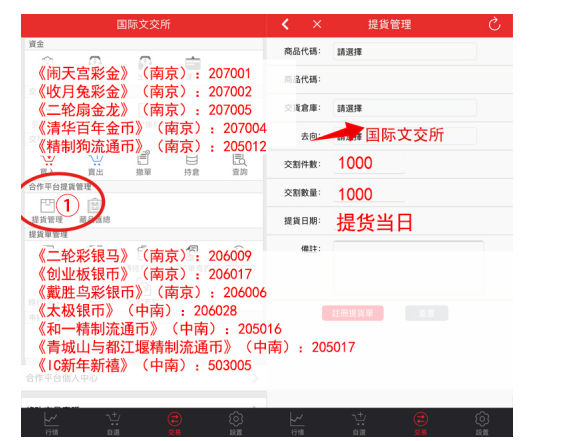The width and height of the screenshot is (585, 441).
Task: Open the 去向 selection dropdown
Action: point(404,136)
